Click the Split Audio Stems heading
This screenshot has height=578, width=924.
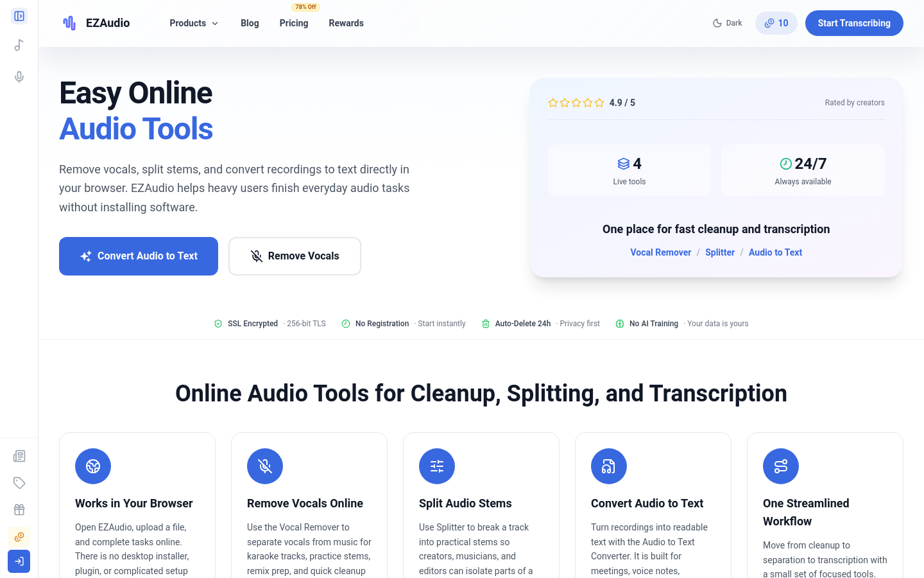click(465, 504)
